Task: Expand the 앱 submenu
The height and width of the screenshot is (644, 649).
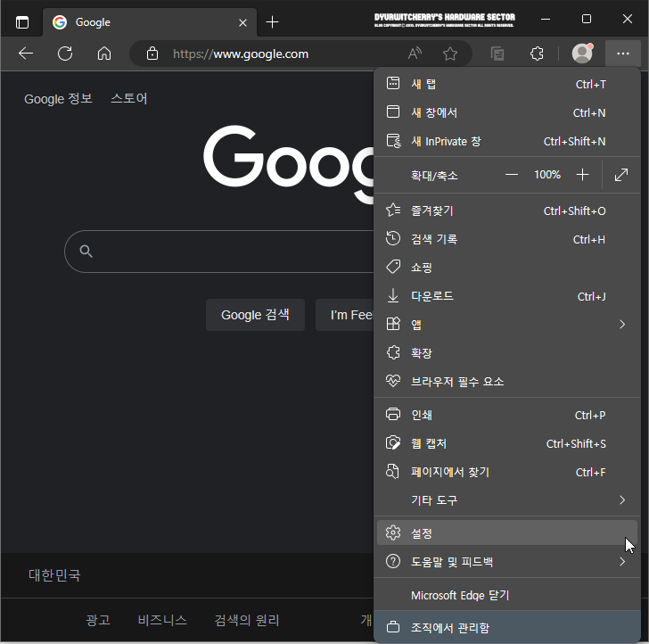Action: click(x=507, y=325)
